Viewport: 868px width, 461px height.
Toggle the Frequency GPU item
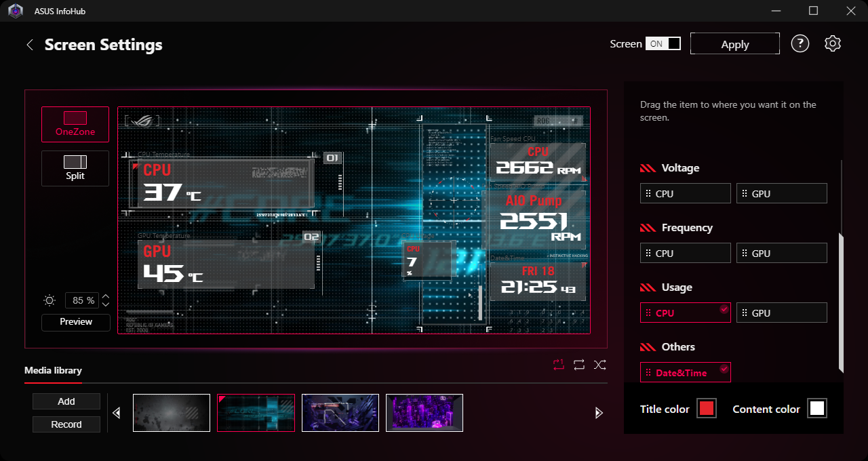point(782,253)
